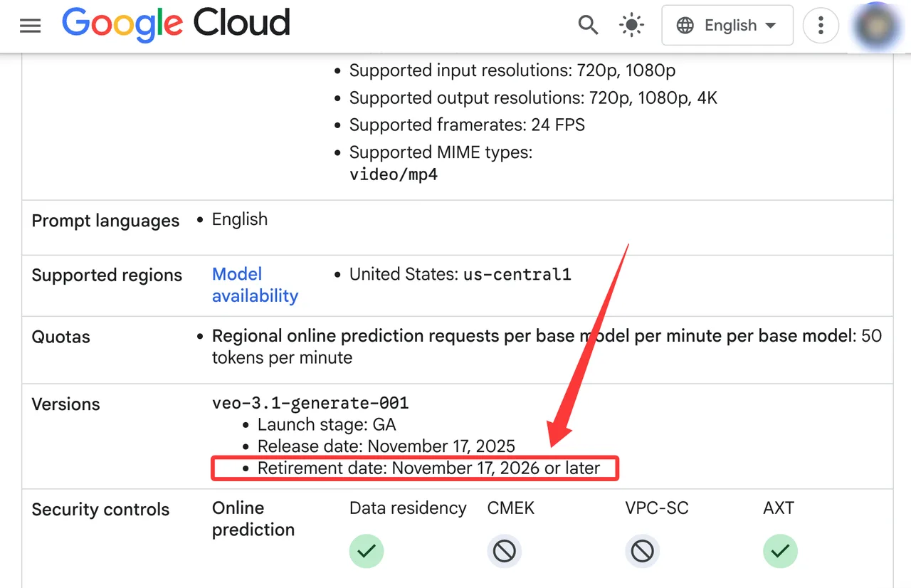Click the dropdown arrow next to English

pyautogui.click(x=770, y=26)
